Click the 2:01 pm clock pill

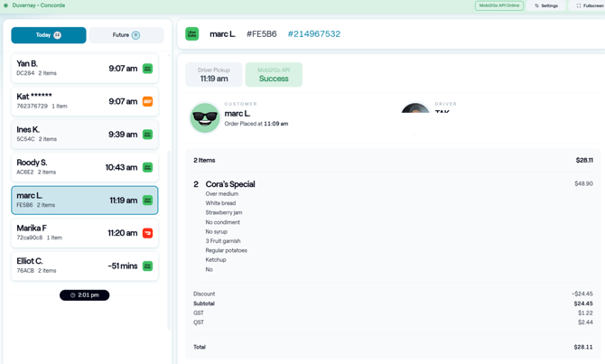[x=85, y=295]
